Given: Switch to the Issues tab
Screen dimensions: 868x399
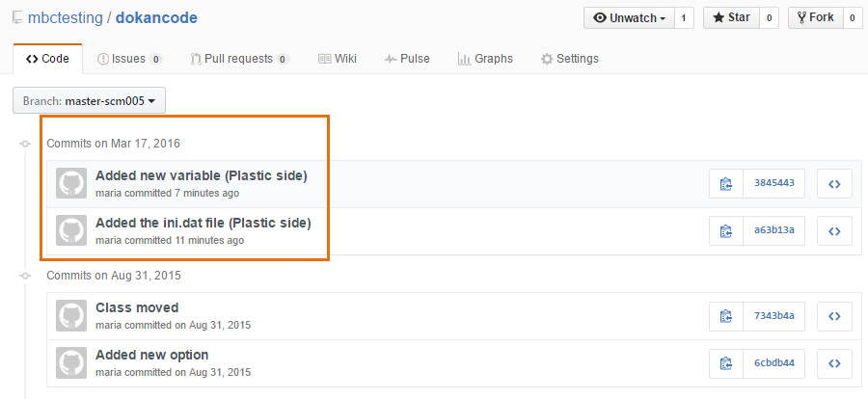Looking at the screenshot, I should point(128,59).
